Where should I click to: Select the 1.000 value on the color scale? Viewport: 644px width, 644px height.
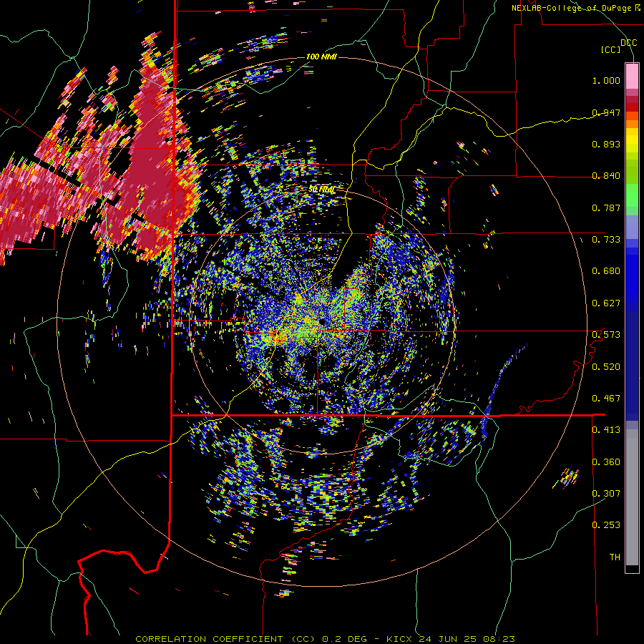coord(606,80)
